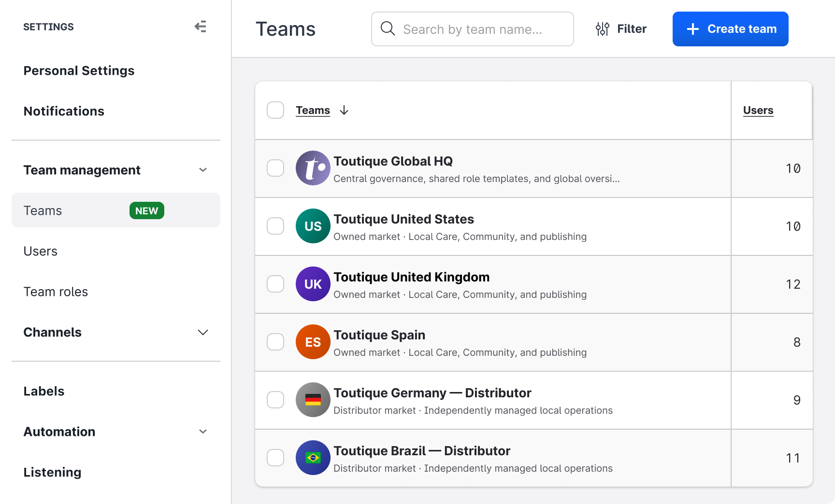Click the ES team avatar

(x=313, y=342)
